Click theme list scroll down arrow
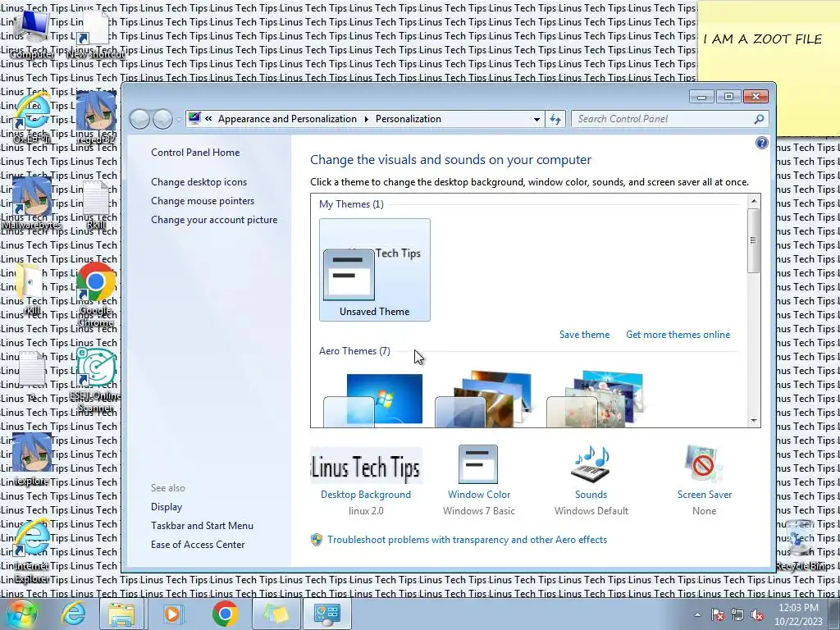Screen dimensions: 840x630 coord(754,421)
